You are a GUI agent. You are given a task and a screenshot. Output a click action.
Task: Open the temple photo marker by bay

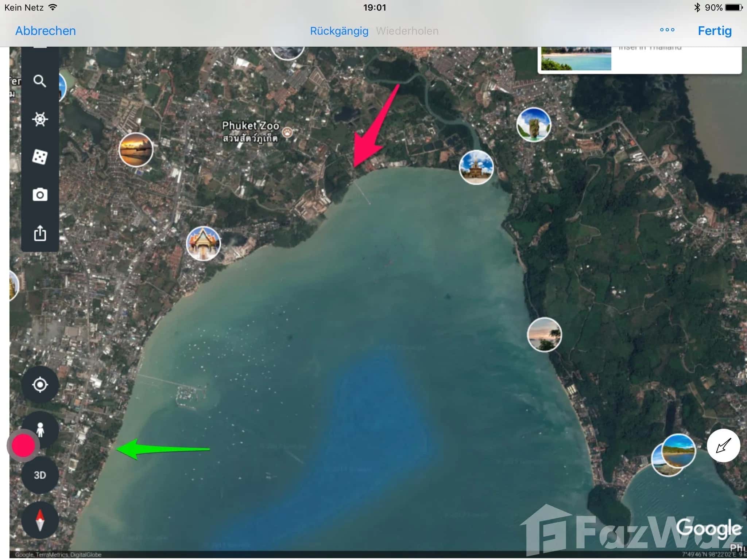click(x=203, y=244)
